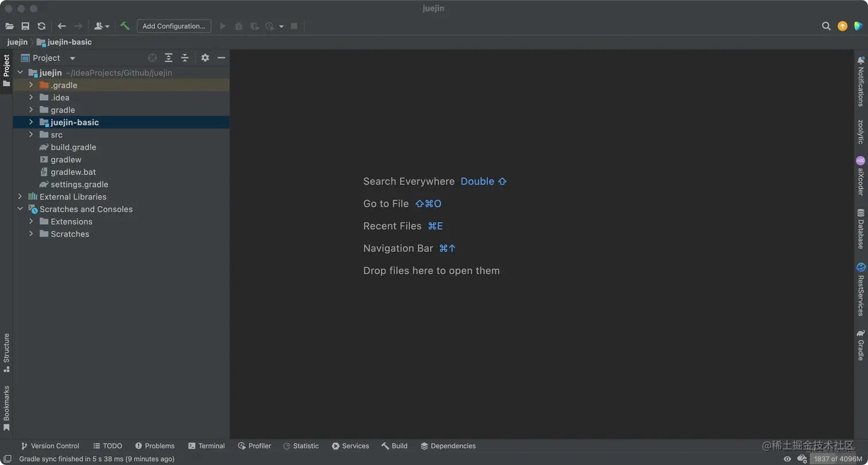
Task: Open run-with-coverage dropdown arrow
Action: (x=281, y=26)
